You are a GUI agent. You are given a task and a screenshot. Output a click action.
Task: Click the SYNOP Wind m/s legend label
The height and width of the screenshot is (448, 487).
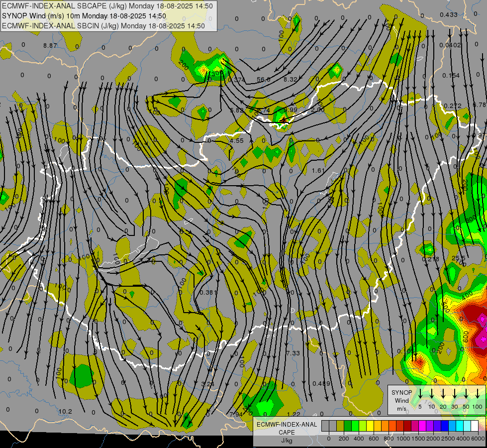click(401, 400)
